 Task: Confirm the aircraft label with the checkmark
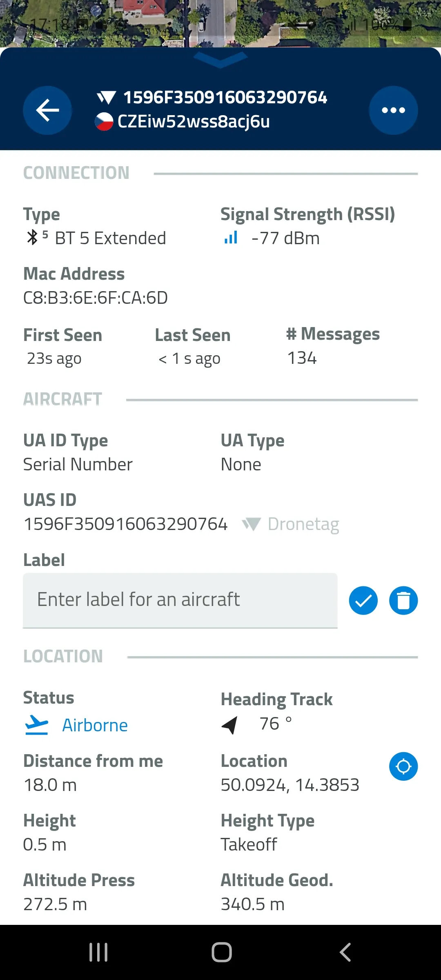tap(363, 601)
